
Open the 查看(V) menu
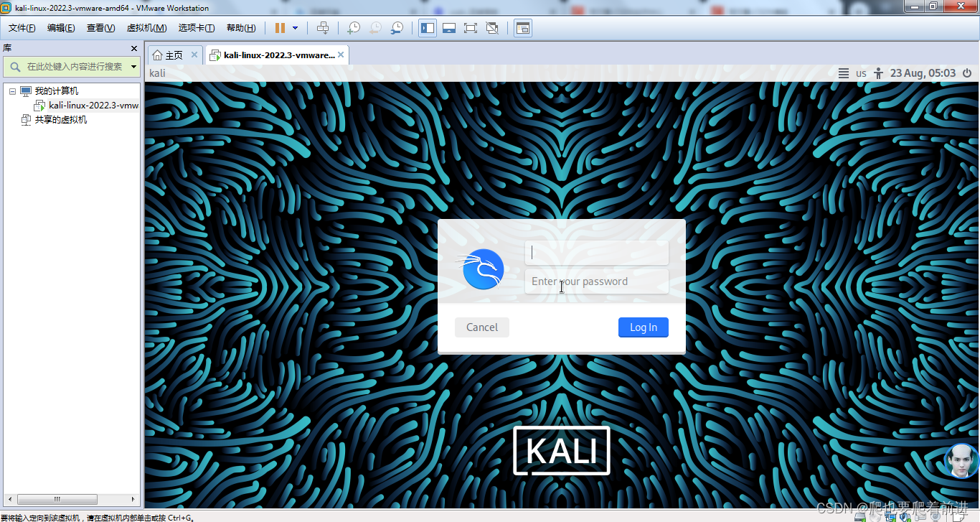[101, 28]
